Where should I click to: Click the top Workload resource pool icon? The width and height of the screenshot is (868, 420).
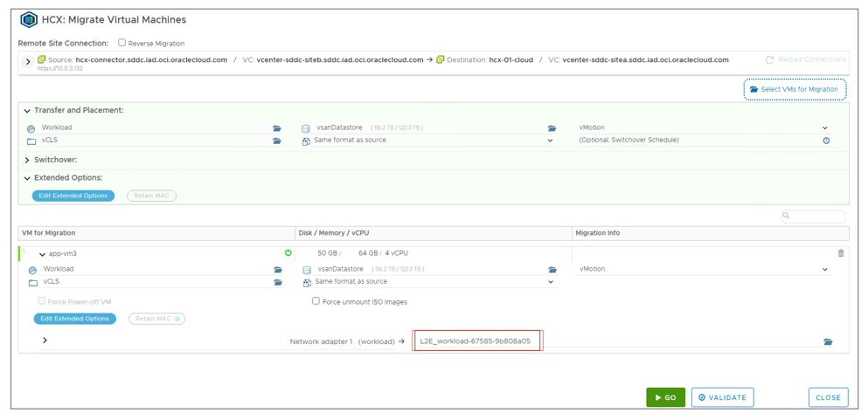pyautogui.click(x=31, y=128)
